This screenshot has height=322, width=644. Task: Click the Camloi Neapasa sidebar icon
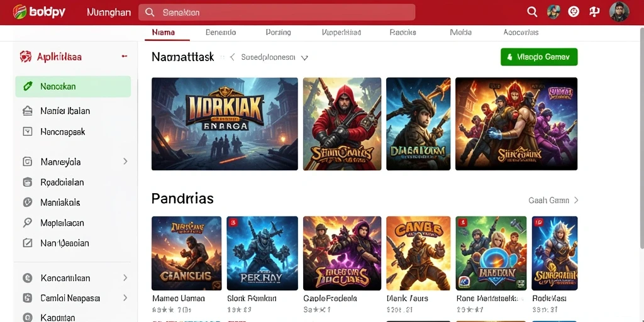(28, 298)
